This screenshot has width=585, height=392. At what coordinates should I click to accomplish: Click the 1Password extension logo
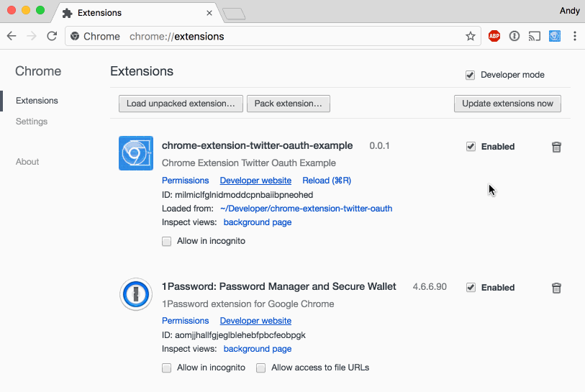point(136,294)
